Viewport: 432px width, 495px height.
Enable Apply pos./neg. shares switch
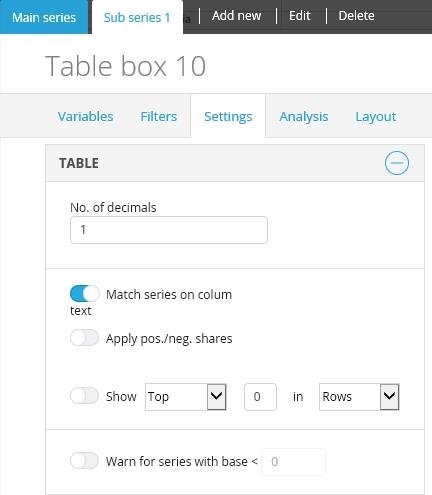pyautogui.click(x=85, y=338)
